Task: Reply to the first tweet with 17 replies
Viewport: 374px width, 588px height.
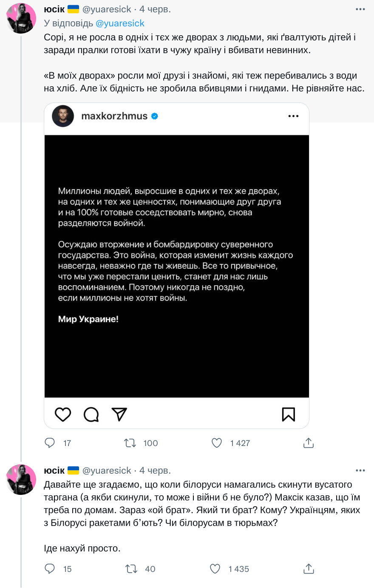Action: point(50,443)
